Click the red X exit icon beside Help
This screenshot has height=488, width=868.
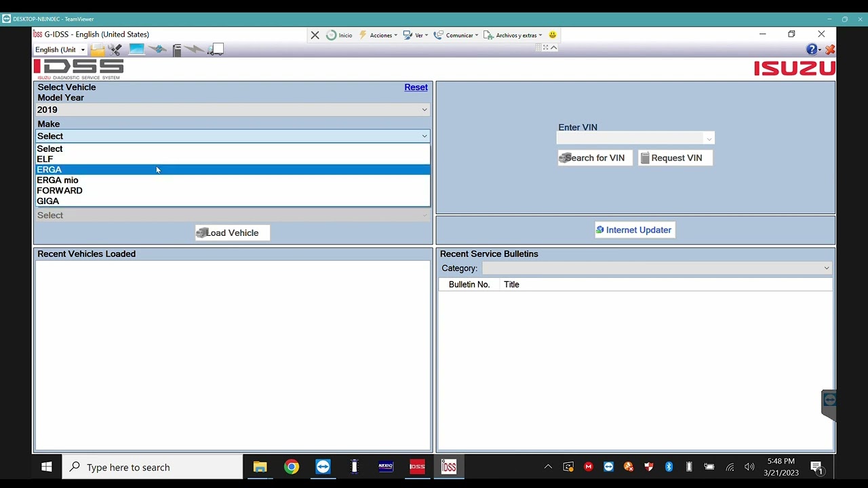830,49
